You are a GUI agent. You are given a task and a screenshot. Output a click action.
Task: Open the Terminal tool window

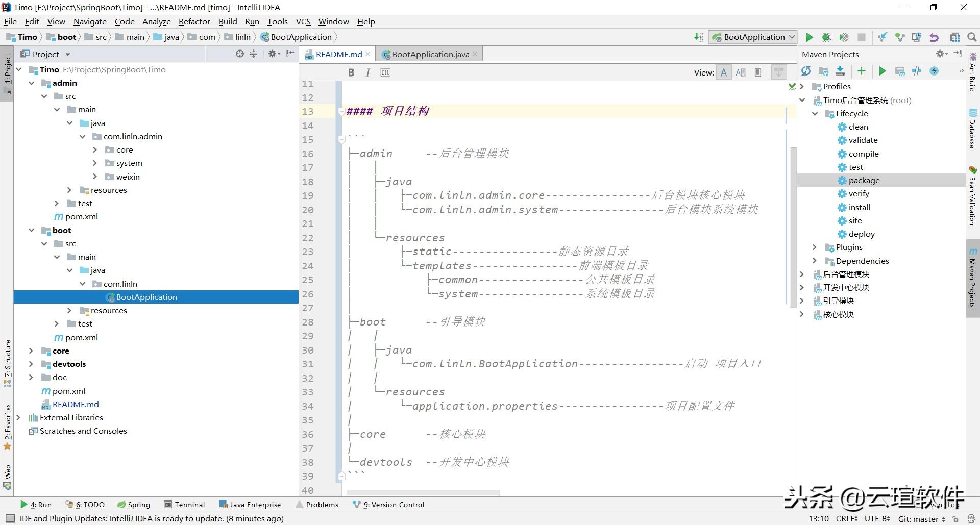click(184, 504)
